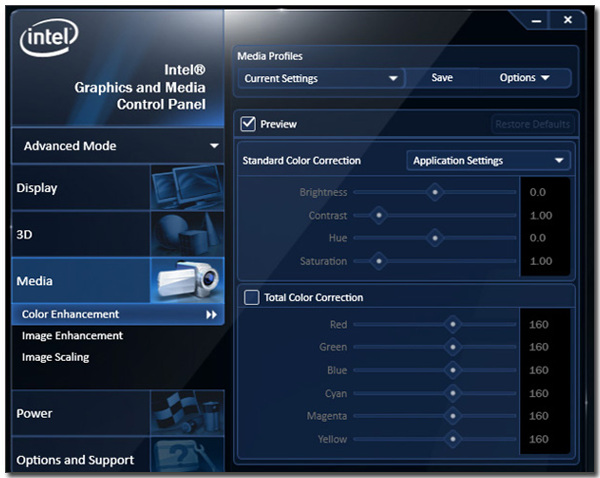Save the current media profile

pyautogui.click(x=442, y=78)
